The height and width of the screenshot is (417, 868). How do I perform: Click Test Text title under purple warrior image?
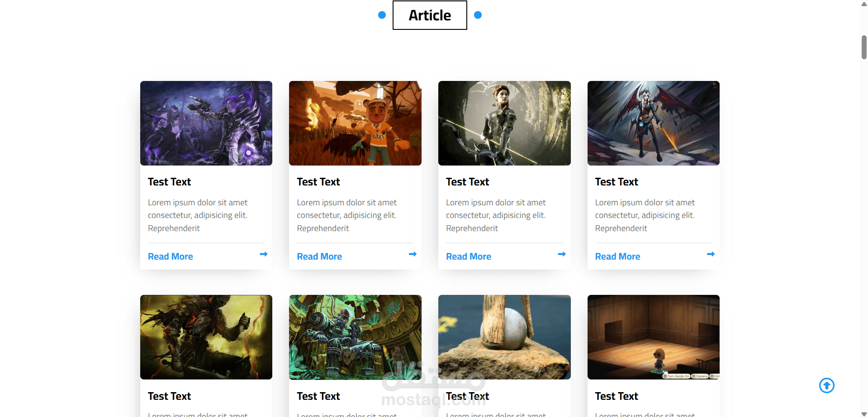pos(169,182)
